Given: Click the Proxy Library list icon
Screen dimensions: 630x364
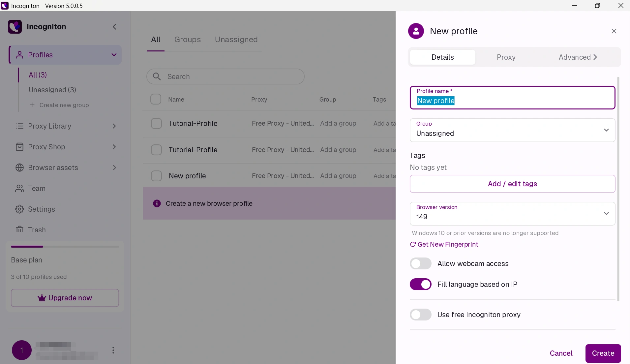Looking at the screenshot, I should click(19, 126).
